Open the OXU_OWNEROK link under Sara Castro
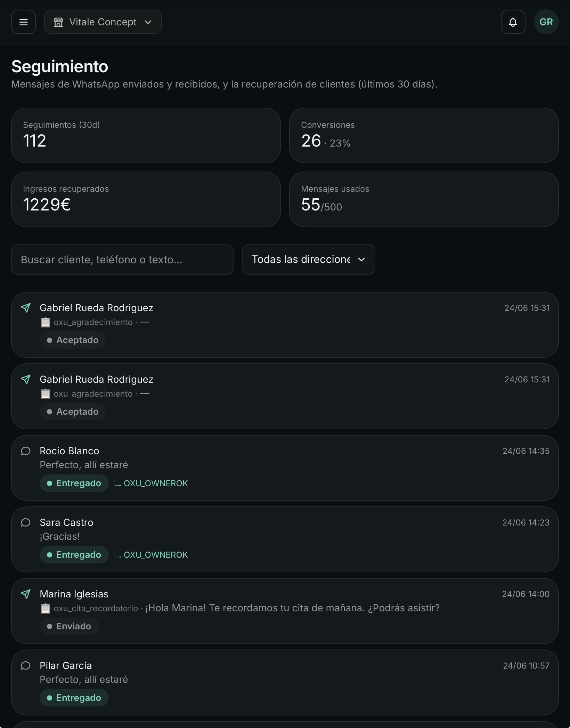The height and width of the screenshot is (728, 570). click(x=151, y=555)
